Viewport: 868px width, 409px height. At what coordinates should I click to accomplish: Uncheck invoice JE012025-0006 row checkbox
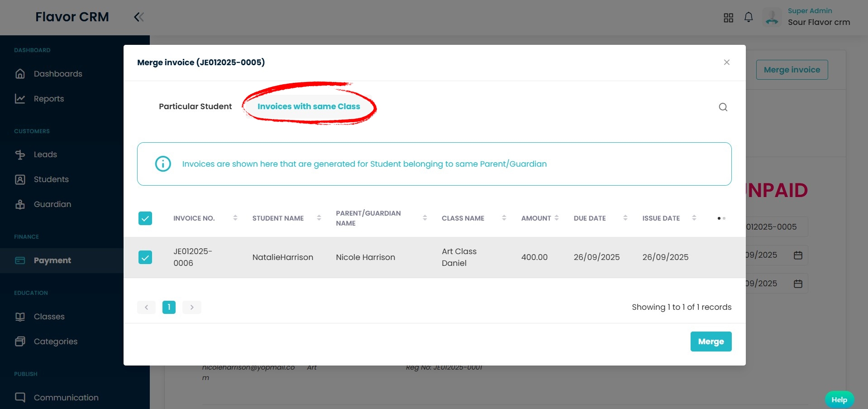[145, 257]
